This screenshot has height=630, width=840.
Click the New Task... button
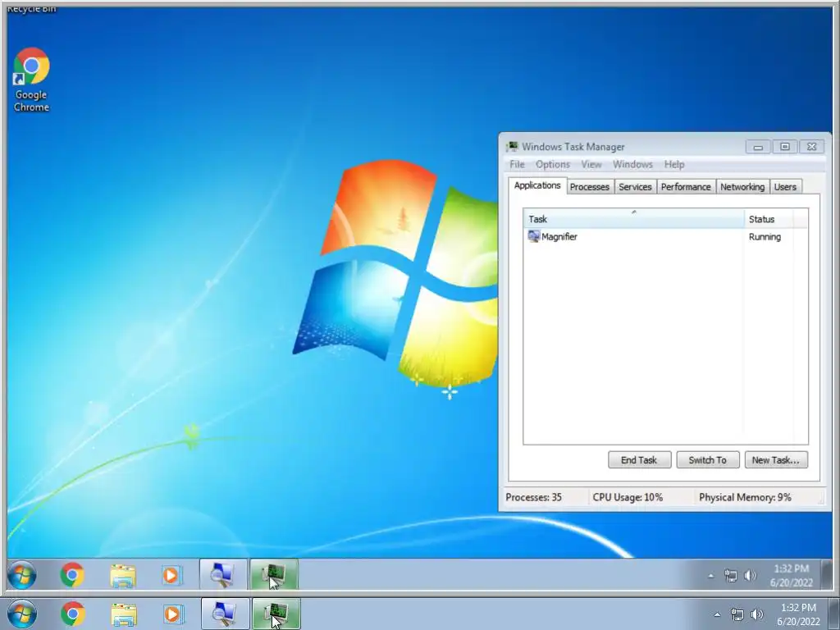776,459
